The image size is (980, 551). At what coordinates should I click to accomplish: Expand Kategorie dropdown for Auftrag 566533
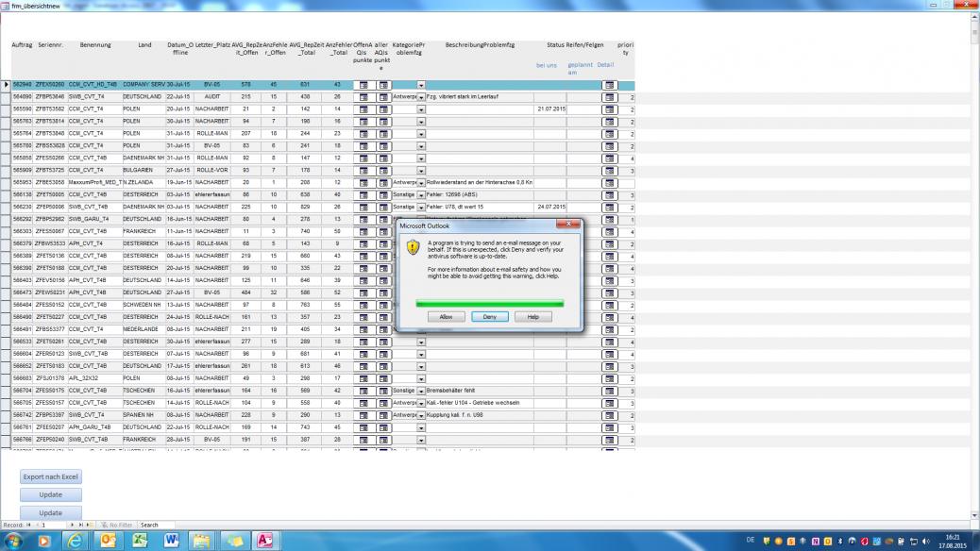point(421,342)
